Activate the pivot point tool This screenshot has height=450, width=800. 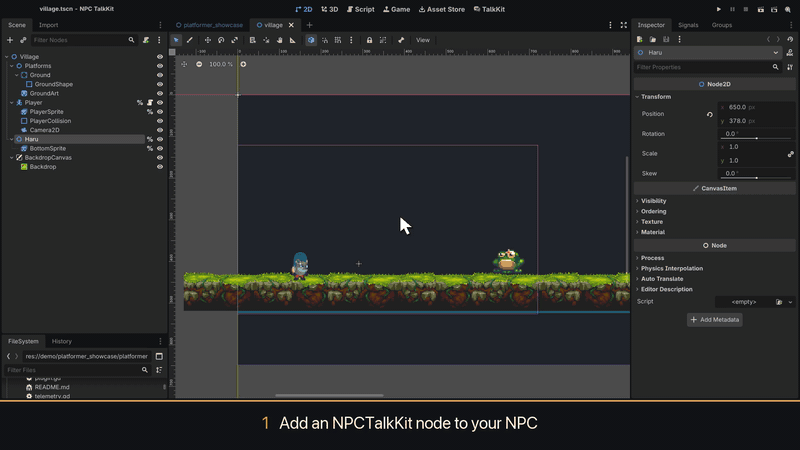[x=266, y=40]
